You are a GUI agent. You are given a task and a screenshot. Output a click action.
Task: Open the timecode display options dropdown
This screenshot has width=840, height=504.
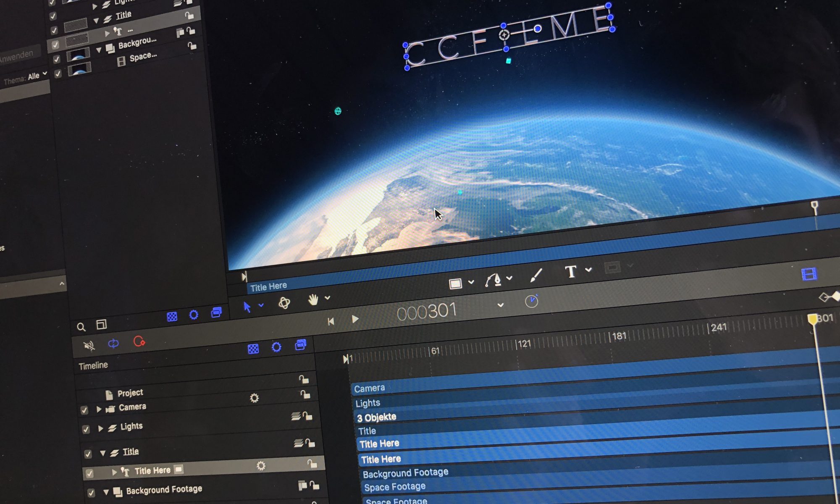[500, 305]
